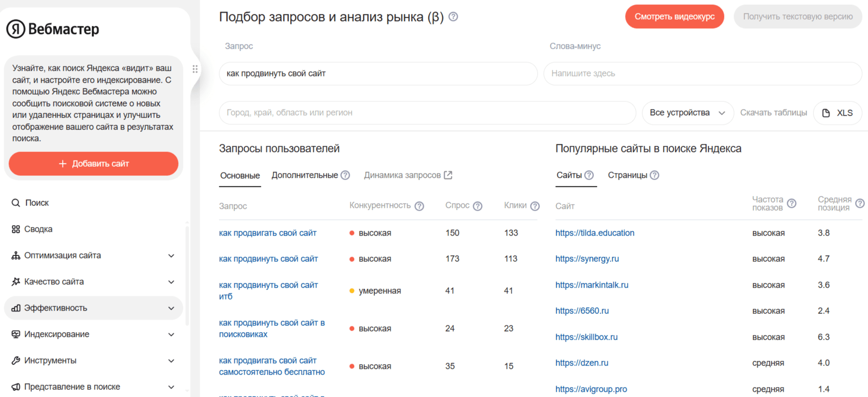
Task: Click Смотреть видеокурс button
Action: point(674,17)
